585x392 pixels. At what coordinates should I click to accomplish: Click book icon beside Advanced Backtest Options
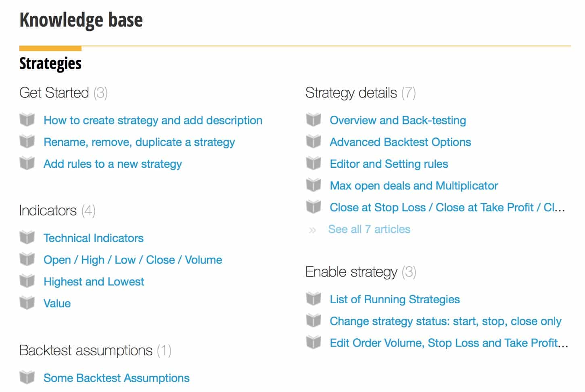(x=313, y=142)
